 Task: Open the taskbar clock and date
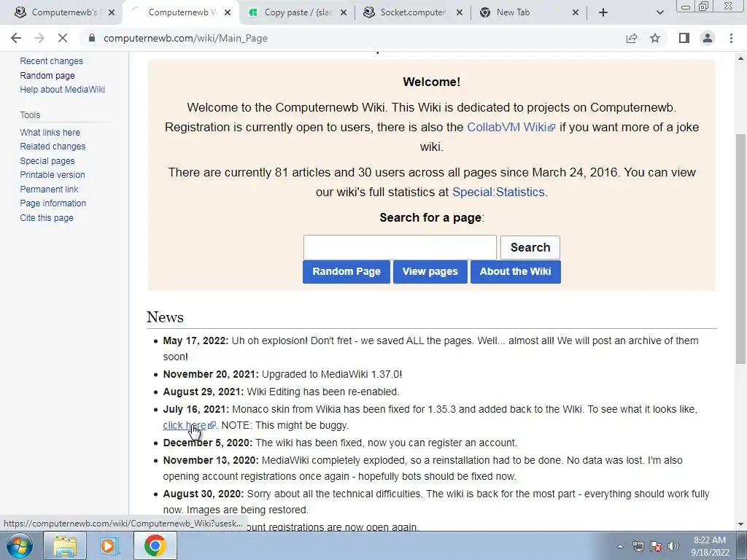coord(710,546)
